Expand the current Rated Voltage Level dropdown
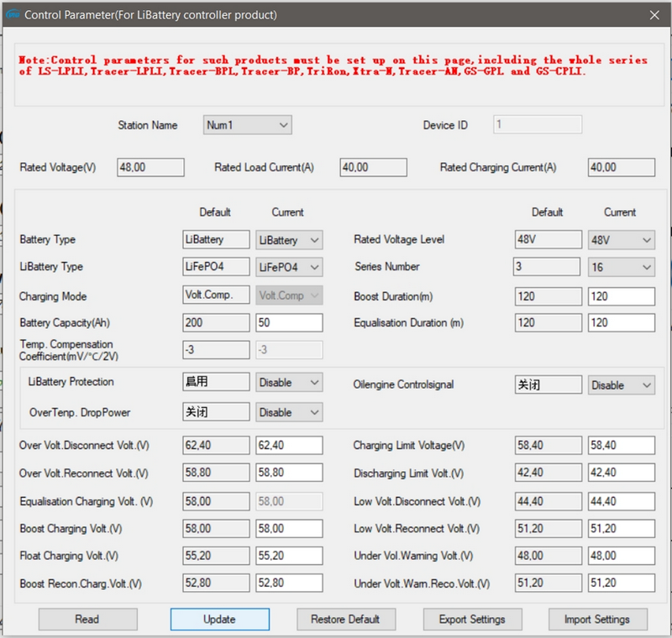 point(622,240)
